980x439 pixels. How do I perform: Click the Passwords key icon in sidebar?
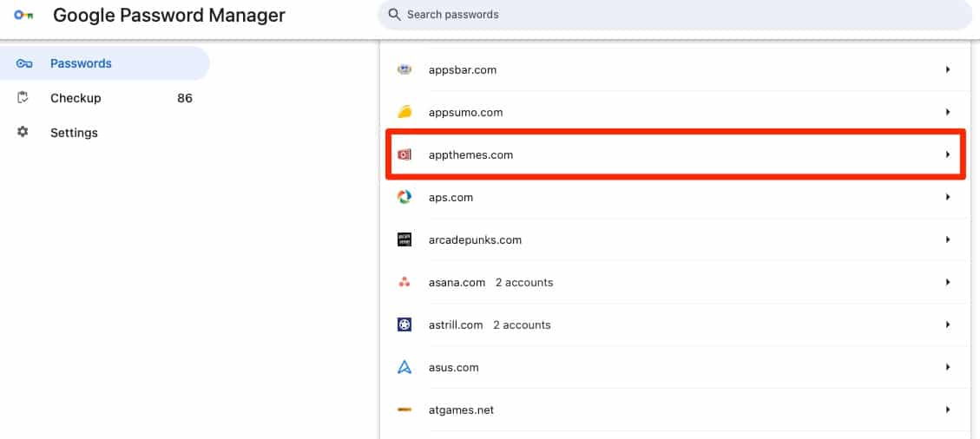click(x=23, y=63)
